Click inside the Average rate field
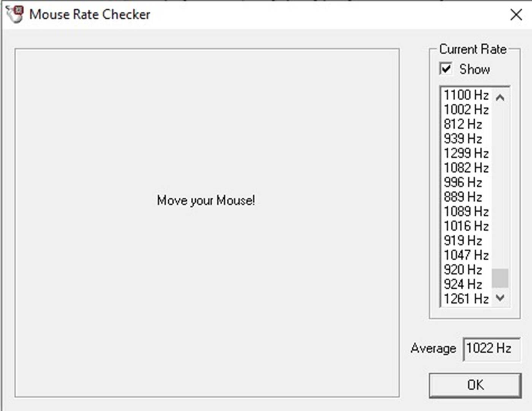Viewport: 532px width, 411px height. click(491, 348)
